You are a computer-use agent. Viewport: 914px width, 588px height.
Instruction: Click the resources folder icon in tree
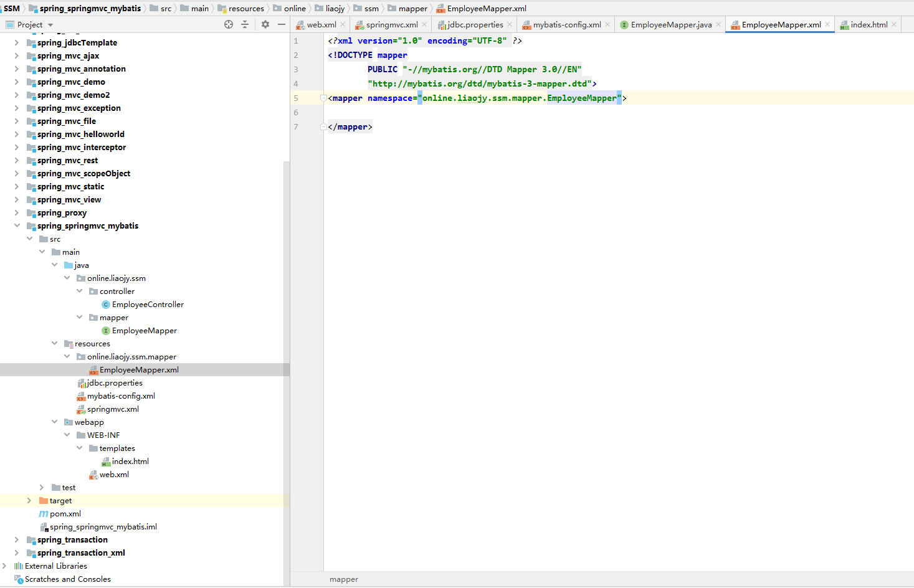[x=69, y=344]
